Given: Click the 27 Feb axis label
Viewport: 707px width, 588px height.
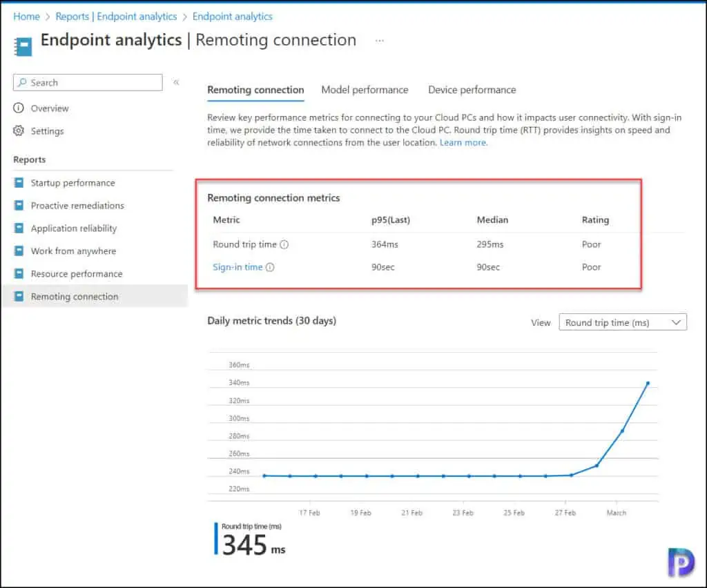Looking at the screenshot, I should tap(565, 513).
